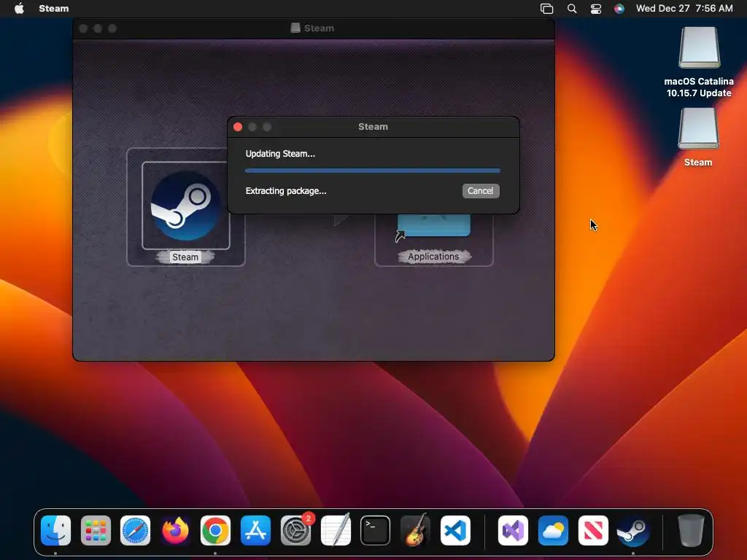
Task: Open App Store from the Dock
Action: (255, 530)
